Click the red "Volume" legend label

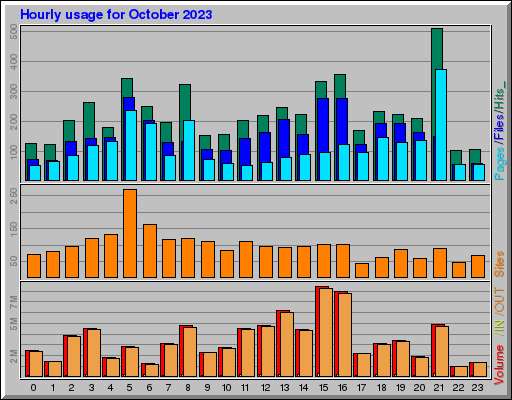(x=499, y=365)
